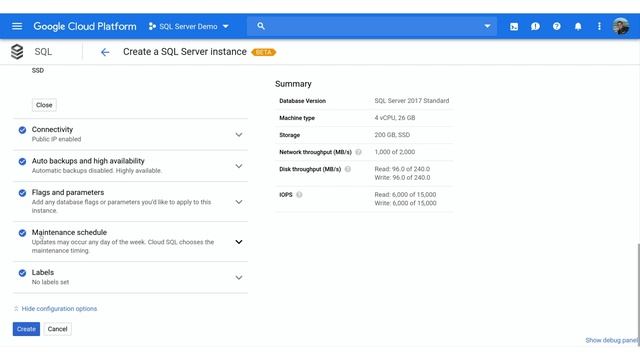Click Maintenance schedule heading
Viewport: 640px width, 360px height.
[x=69, y=232]
